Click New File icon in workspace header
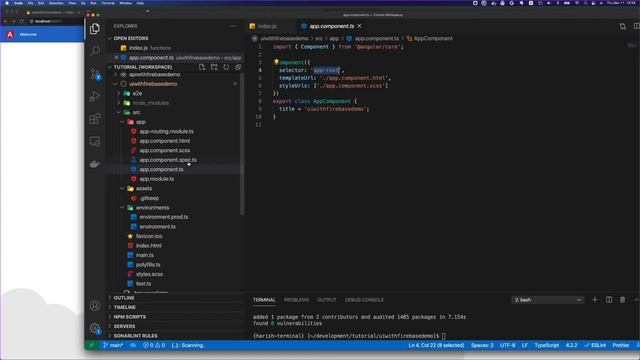 click(x=202, y=67)
